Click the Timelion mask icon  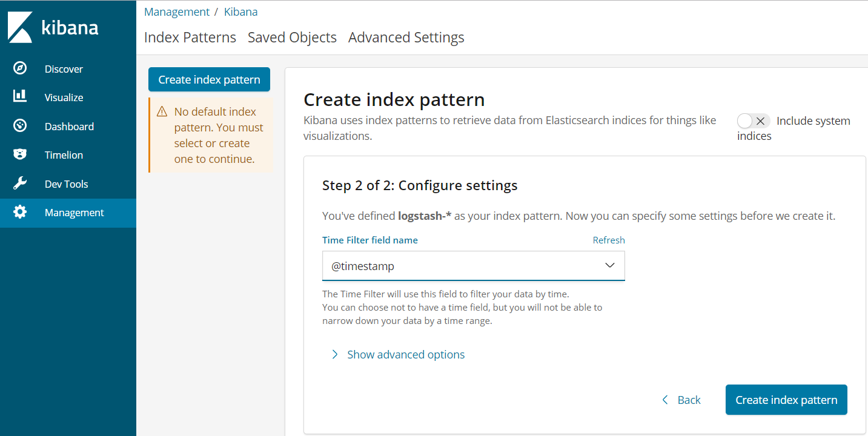tap(20, 154)
